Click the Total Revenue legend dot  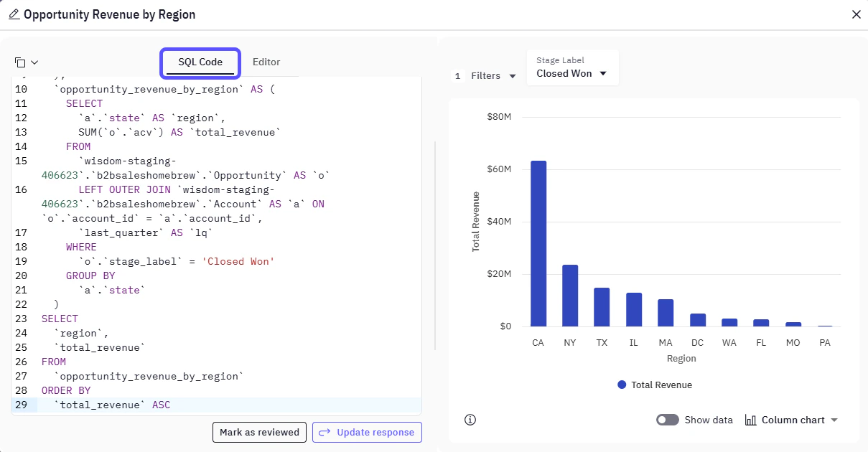pos(621,385)
